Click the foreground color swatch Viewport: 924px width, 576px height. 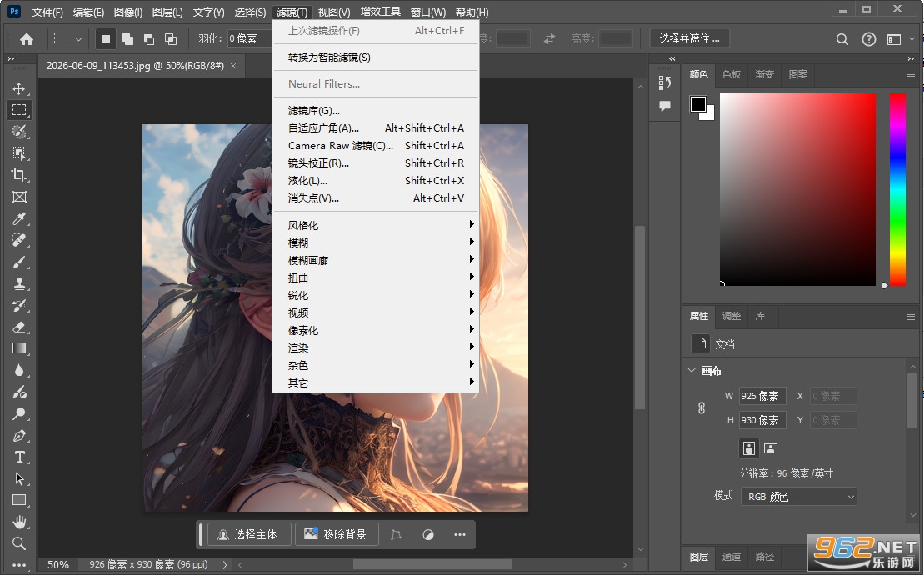(x=697, y=103)
